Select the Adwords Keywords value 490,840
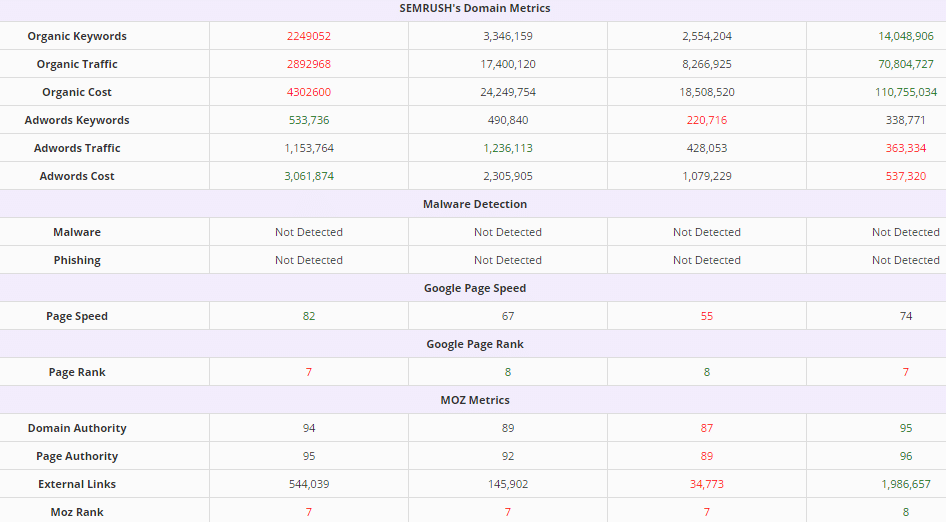Image resolution: width=946 pixels, height=522 pixels. 508,120
